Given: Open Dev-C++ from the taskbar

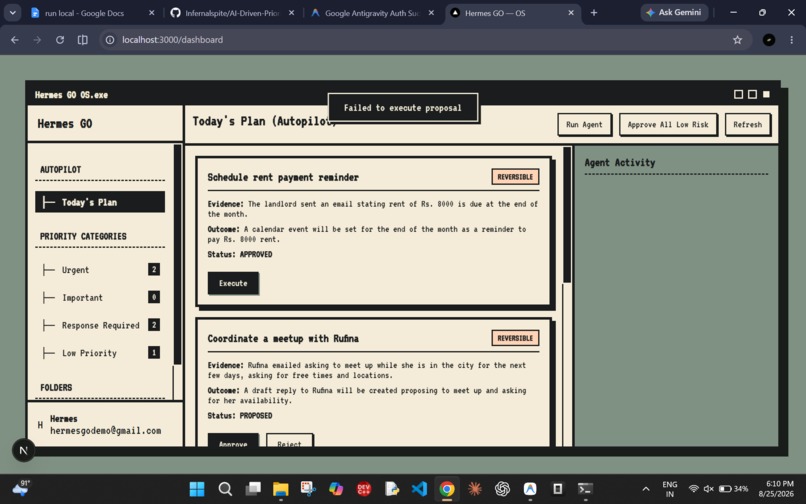Looking at the screenshot, I should (364, 489).
